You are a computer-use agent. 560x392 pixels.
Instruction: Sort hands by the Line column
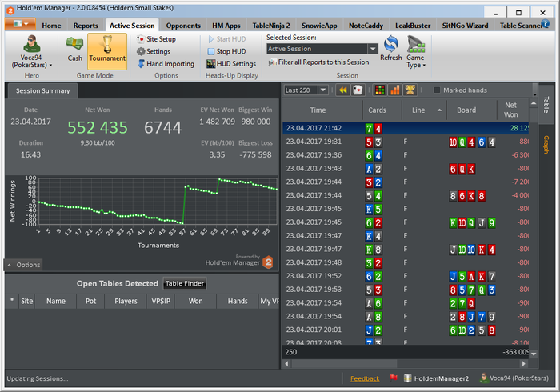[424, 110]
